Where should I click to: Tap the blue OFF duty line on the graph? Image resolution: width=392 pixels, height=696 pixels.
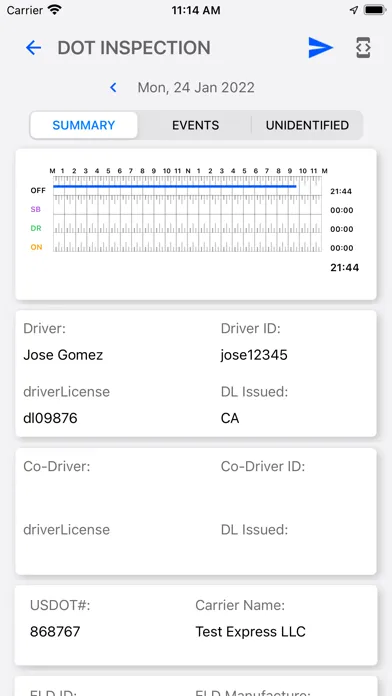174,186
